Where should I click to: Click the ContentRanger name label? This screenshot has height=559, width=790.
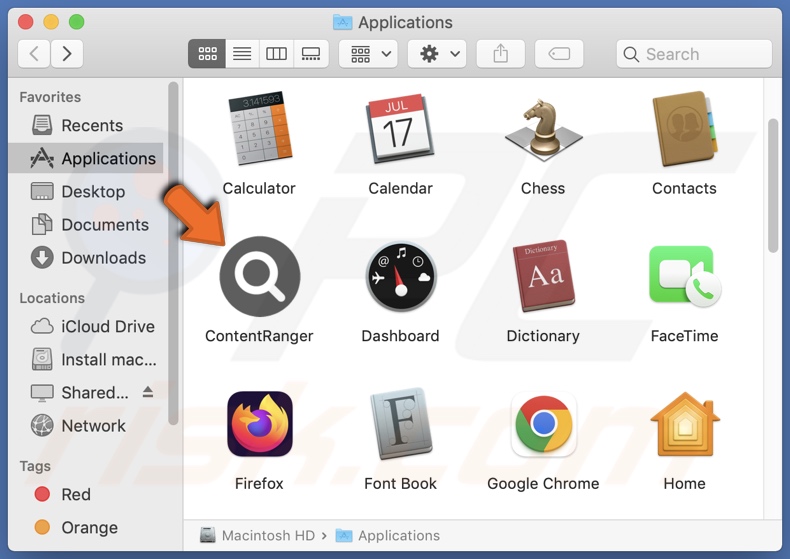point(259,336)
